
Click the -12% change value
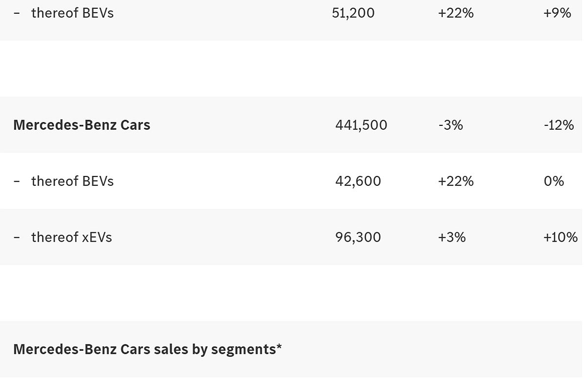559,125
